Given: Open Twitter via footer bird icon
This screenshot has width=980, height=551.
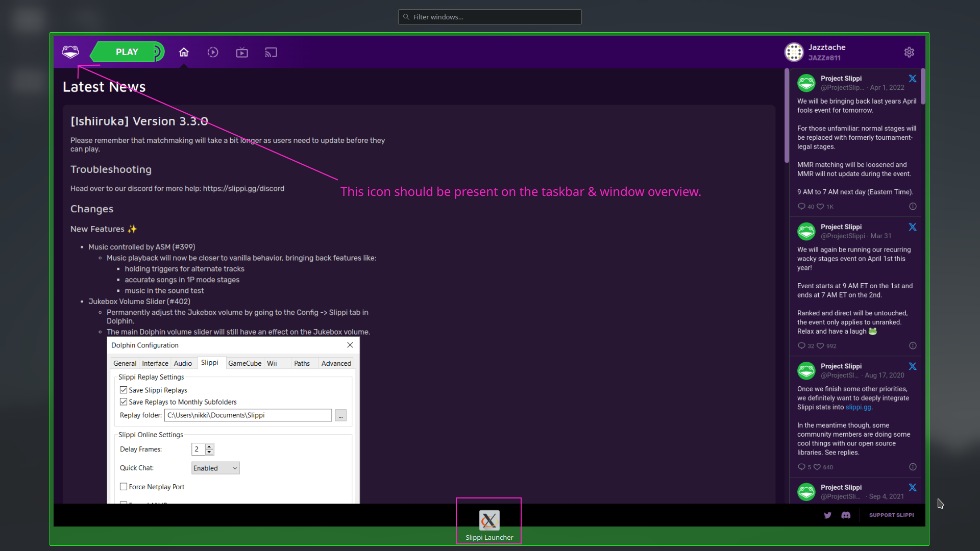Looking at the screenshot, I should [827, 515].
